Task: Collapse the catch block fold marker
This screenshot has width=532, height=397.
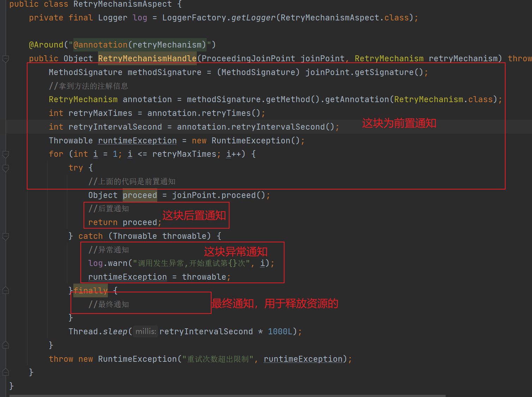Action: 6,236
